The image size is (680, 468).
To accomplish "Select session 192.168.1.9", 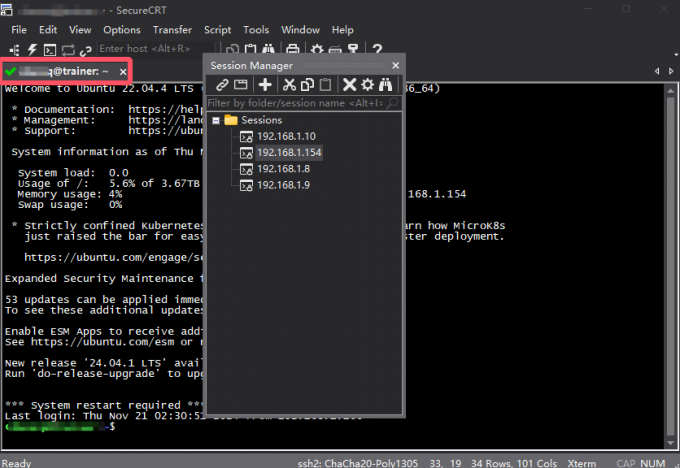I will pos(284,185).
